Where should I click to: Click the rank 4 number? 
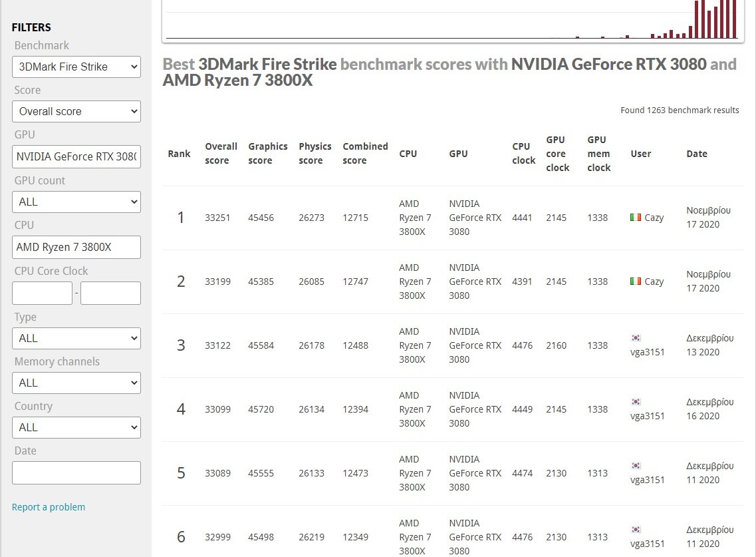[x=181, y=409]
